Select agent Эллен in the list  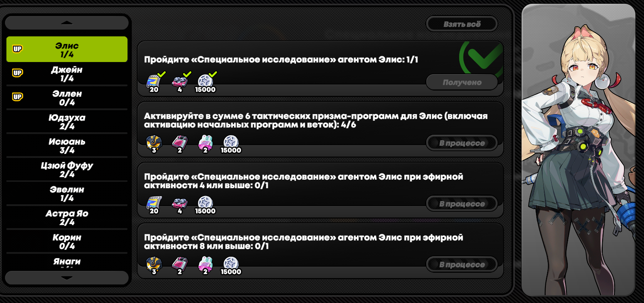click(67, 98)
